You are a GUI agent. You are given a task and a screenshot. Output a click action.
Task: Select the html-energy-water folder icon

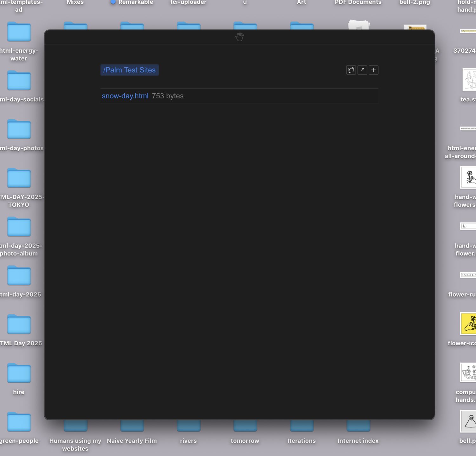(19, 32)
